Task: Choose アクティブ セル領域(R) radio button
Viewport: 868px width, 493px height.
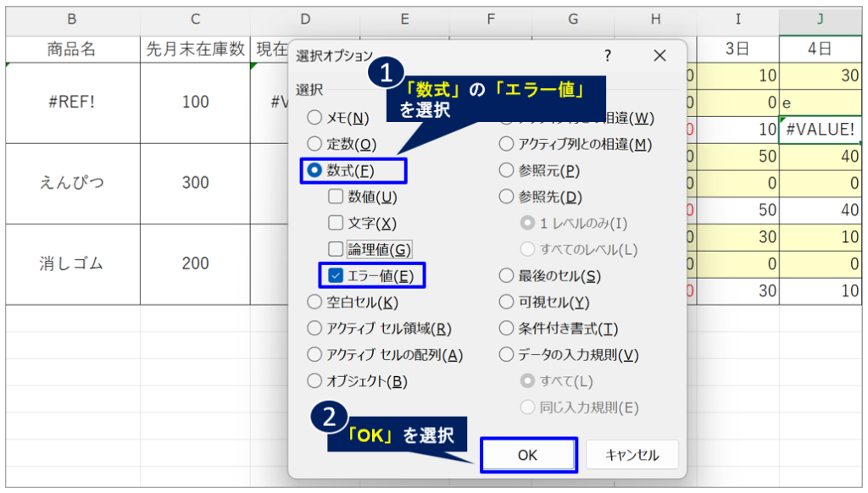Action: point(315,329)
